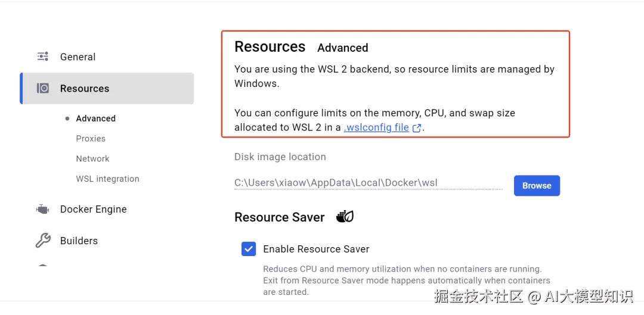Go to the Network settings section
The width and height of the screenshot is (644, 315).
point(92,159)
